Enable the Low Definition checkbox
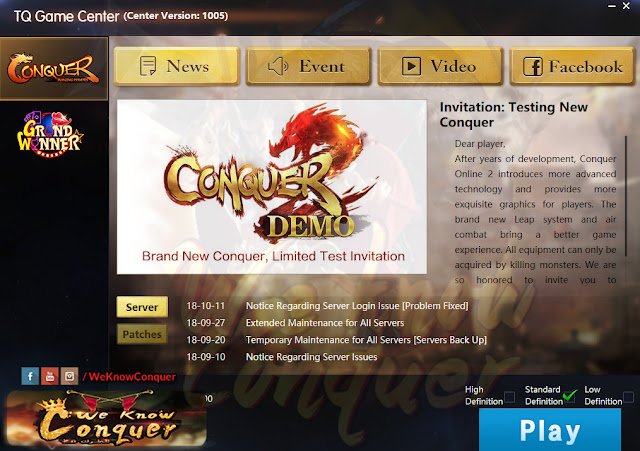This screenshot has width=640, height=451. (x=629, y=396)
